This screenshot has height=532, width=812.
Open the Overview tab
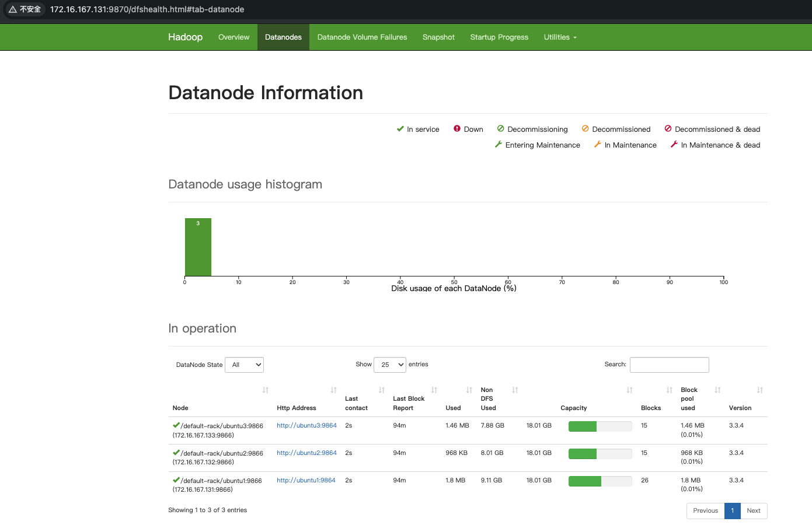tap(234, 37)
